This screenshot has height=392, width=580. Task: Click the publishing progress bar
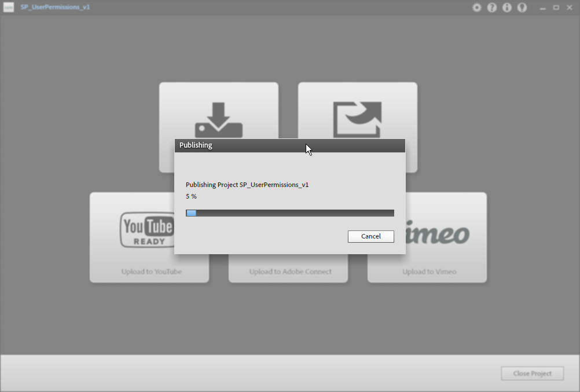pyautogui.click(x=289, y=213)
